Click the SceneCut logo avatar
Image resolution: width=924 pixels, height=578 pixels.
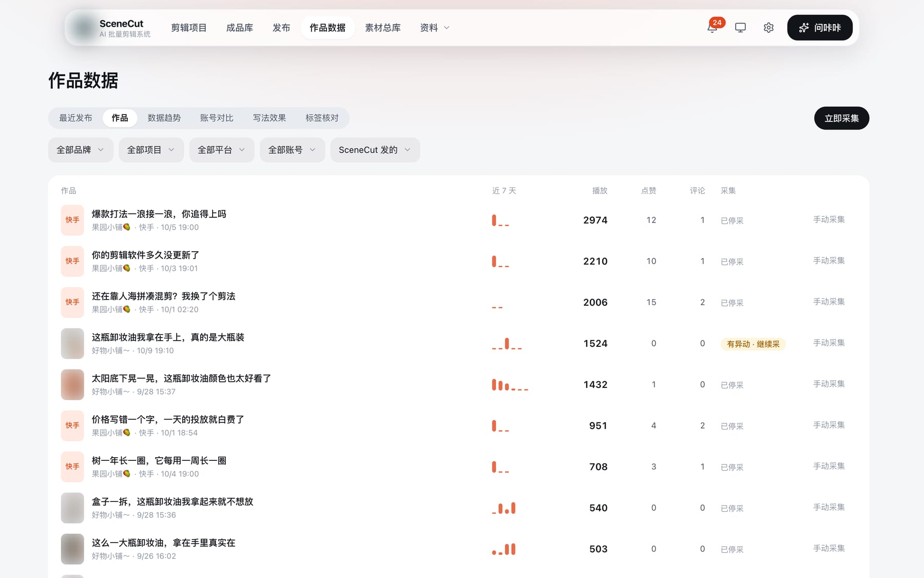pyautogui.click(x=83, y=28)
